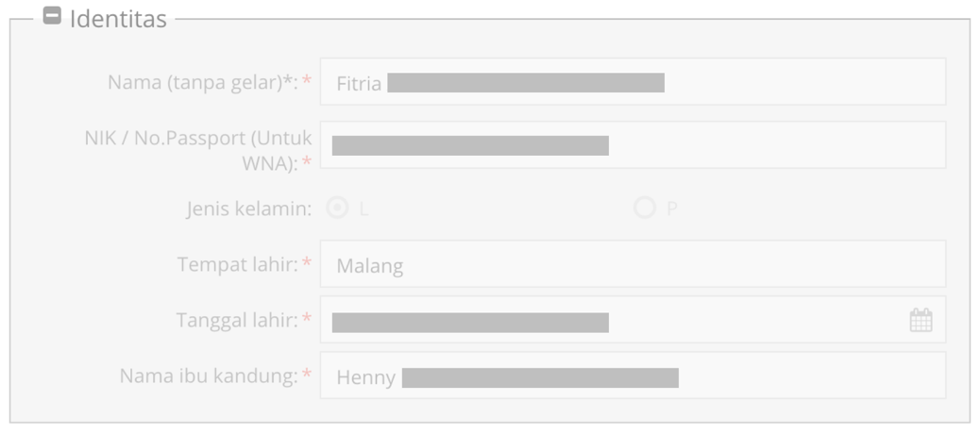The image size is (980, 434).
Task: Select the L gender radio button
Action: coord(337,208)
